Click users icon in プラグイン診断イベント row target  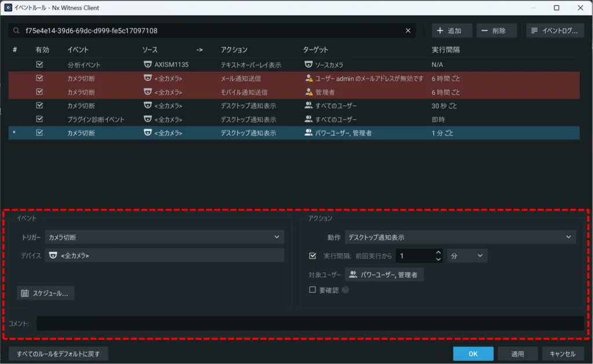tap(309, 119)
